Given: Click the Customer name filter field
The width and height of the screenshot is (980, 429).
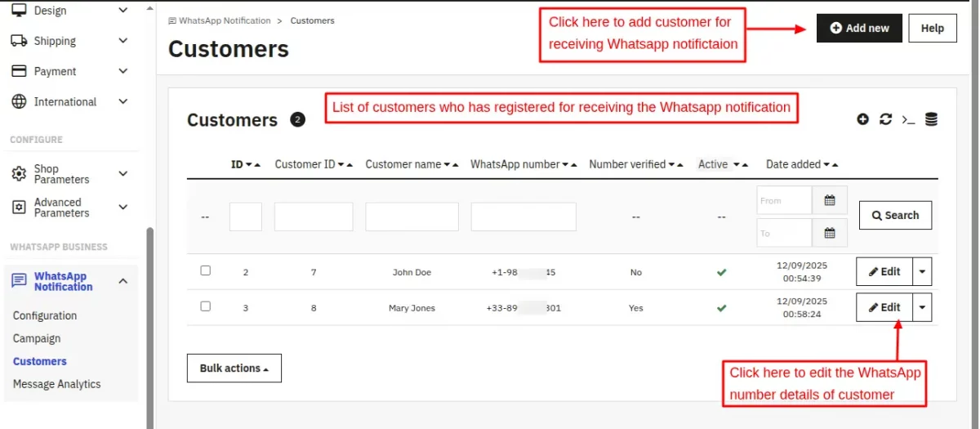Looking at the screenshot, I should click(412, 217).
